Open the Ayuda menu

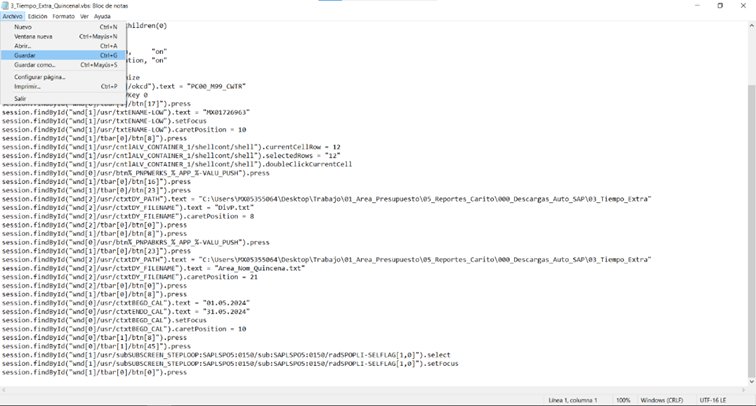point(102,16)
